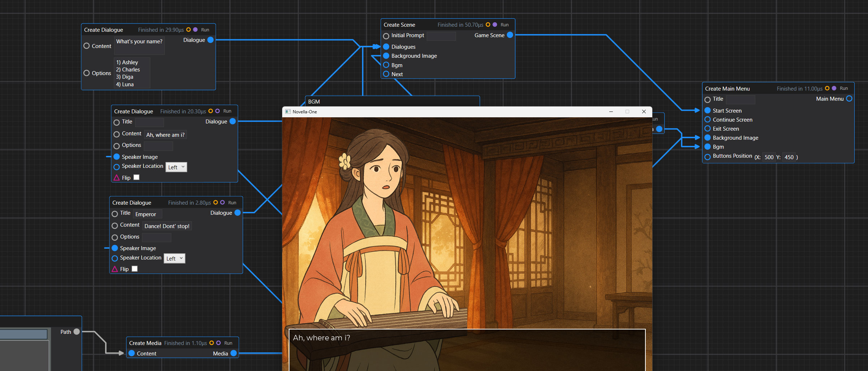The height and width of the screenshot is (371, 868).
Task: Click the Flip triangle pin on 'Ah, where am i?' node
Action: point(117,178)
